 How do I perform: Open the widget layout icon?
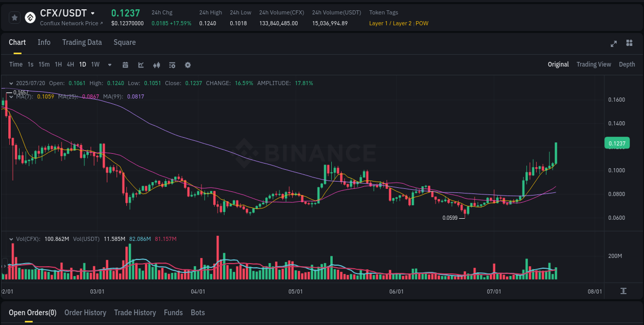629,44
